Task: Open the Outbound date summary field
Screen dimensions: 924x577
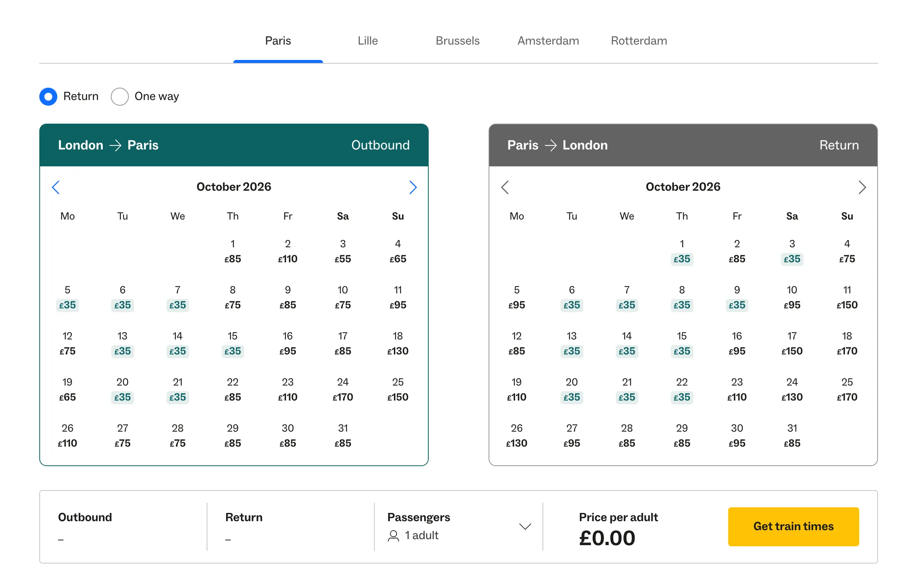Action: pos(123,527)
